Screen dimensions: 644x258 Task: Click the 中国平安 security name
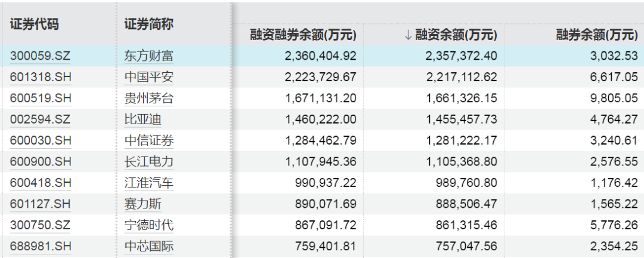coord(149,77)
